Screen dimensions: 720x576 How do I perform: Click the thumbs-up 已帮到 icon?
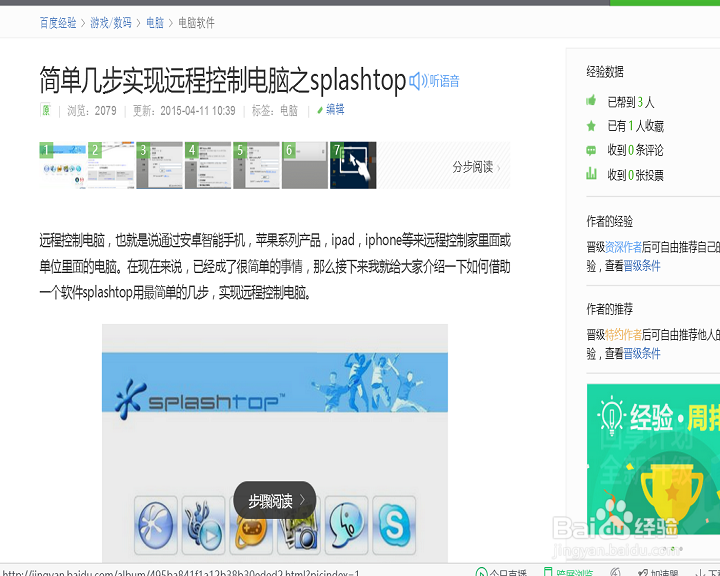[591, 100]
